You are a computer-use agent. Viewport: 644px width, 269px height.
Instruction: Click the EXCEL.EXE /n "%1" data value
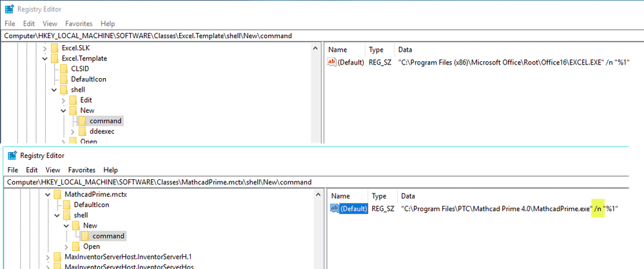point(514,63)
